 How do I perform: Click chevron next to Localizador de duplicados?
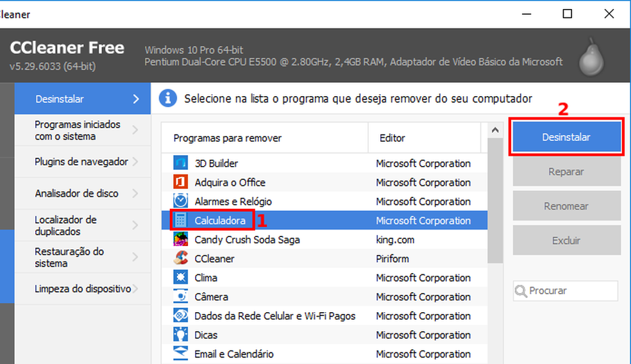[x=135, y=225]
